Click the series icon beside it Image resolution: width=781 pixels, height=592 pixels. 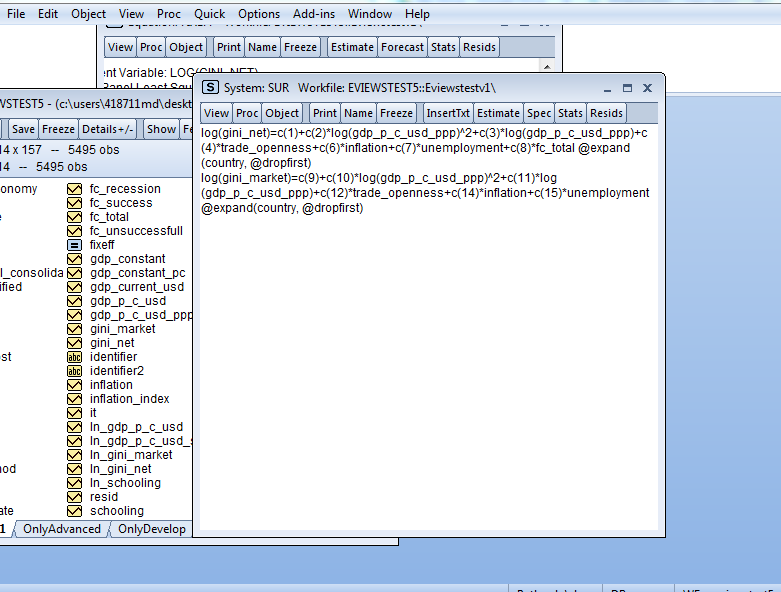74,413
